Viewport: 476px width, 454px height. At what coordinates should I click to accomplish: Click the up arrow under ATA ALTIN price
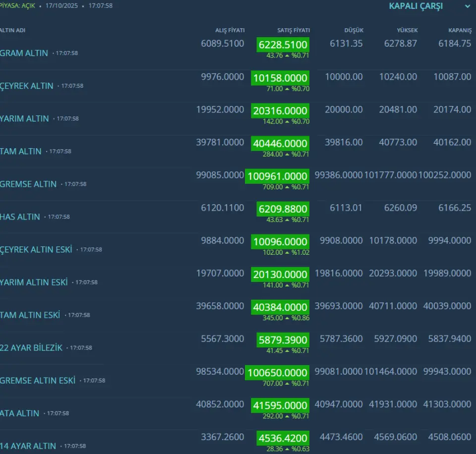(x=287, y=416)
